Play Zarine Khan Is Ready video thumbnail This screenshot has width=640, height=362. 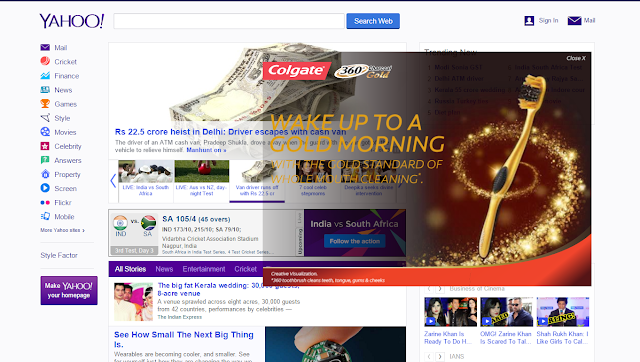click(450, 312)
